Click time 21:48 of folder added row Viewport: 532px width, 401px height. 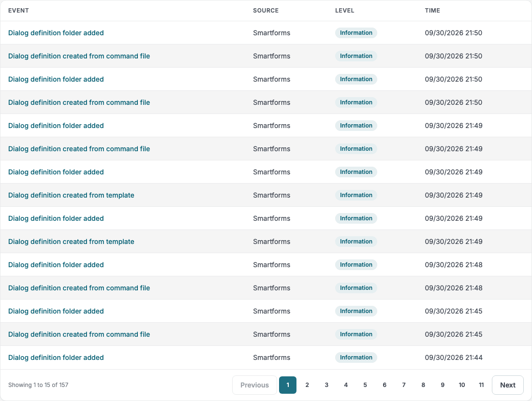coord(454,264)
